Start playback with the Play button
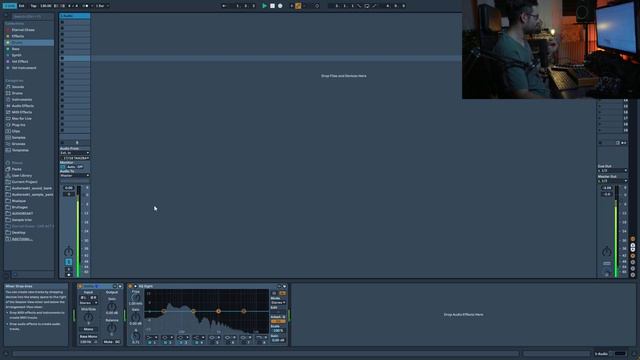This screenshot has height=360, width=640. tap(264, 6)
